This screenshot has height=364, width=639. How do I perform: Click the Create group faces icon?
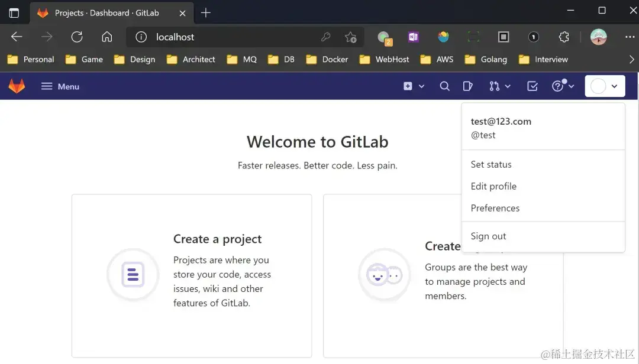[x=385, y=274]
